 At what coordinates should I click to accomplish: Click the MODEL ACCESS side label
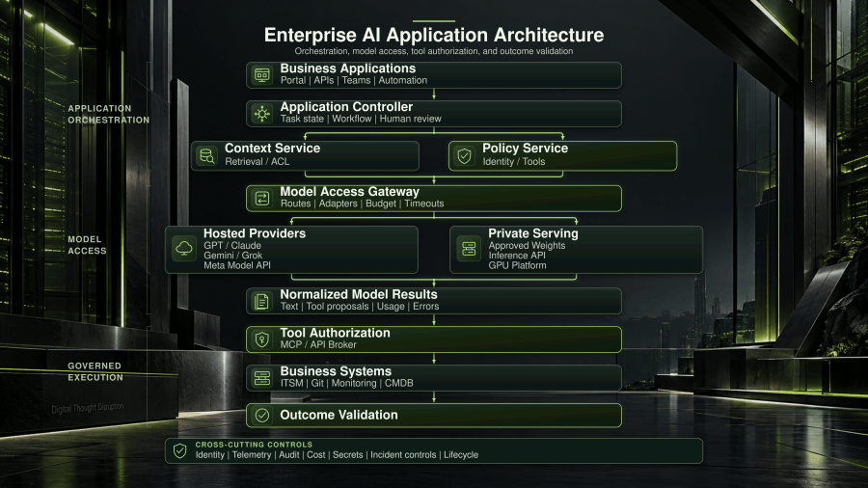pyautogui.click(x=87, y=245)
